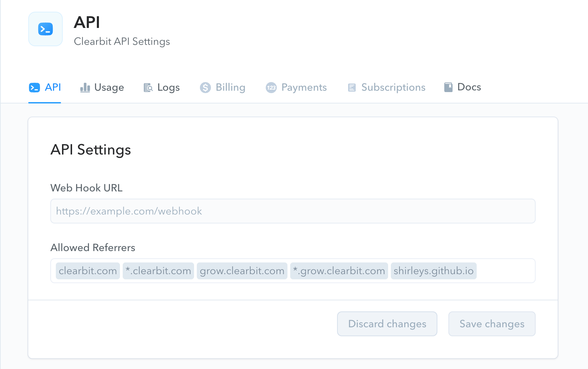Click the Billing dollar coin icon
Viewport: 588px width, 369px height.
coord(205,88)
